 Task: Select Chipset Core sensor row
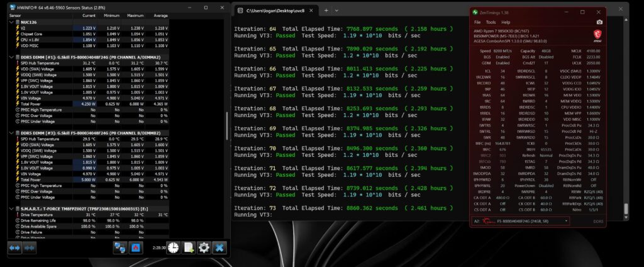pyautogui.click(x=88, y=34)
